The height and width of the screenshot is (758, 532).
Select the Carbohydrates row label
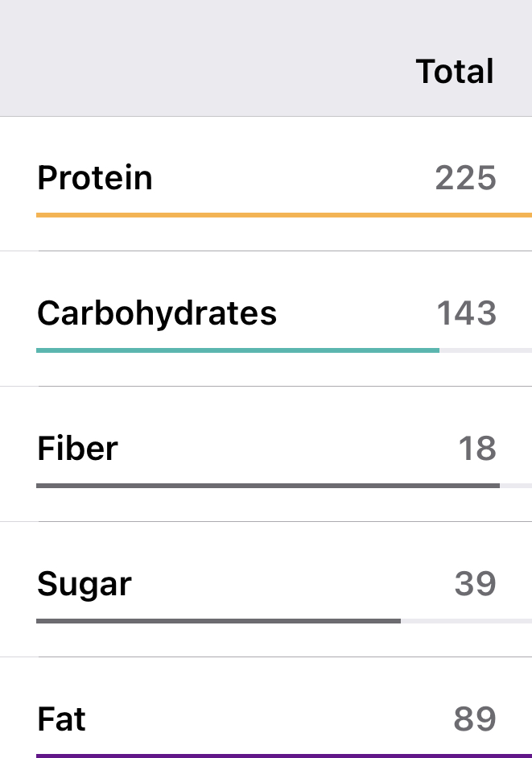pyautogui.click(x=157, y=313)
